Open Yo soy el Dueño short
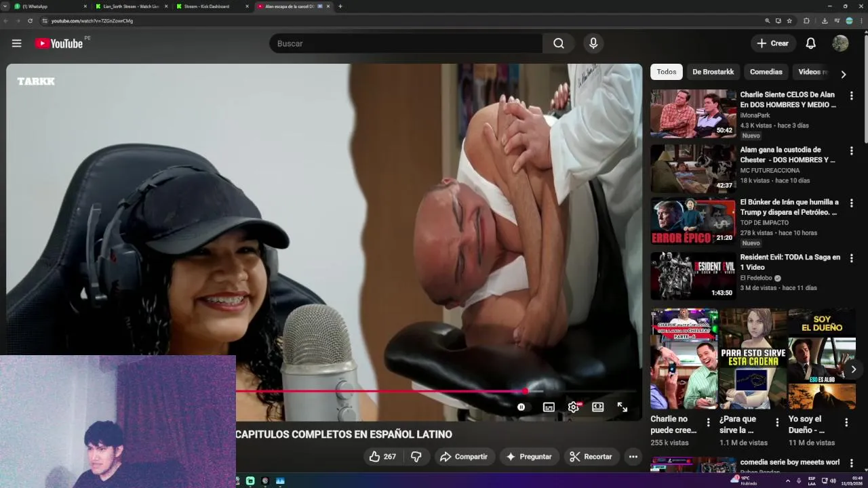Viewport: 868px width, 488px height. [822, 359]
